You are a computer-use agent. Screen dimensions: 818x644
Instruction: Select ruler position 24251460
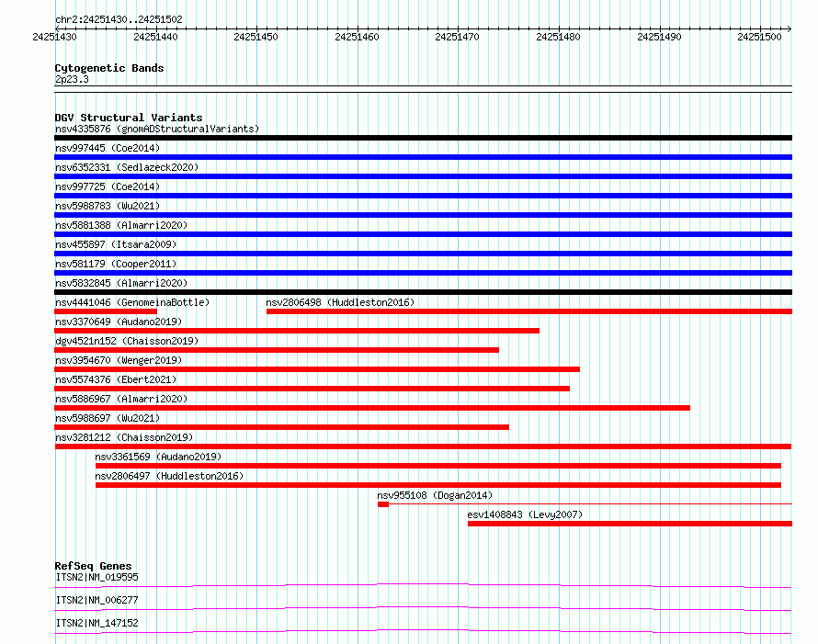tap(357, 37)
